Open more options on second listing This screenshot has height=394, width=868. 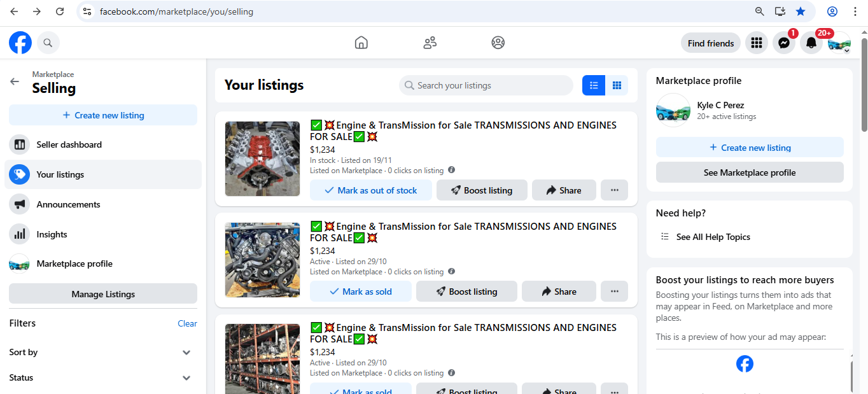(615, 292)
